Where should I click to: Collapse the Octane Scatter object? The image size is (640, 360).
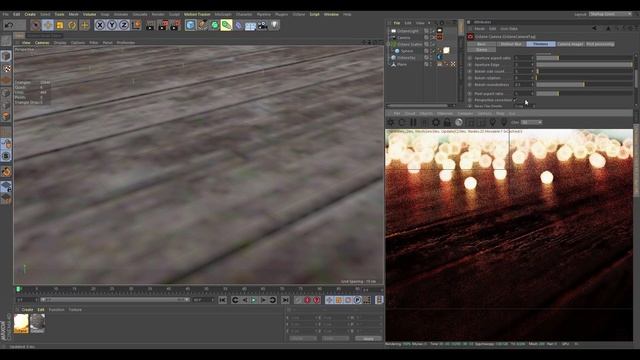(x=389, y=44)
